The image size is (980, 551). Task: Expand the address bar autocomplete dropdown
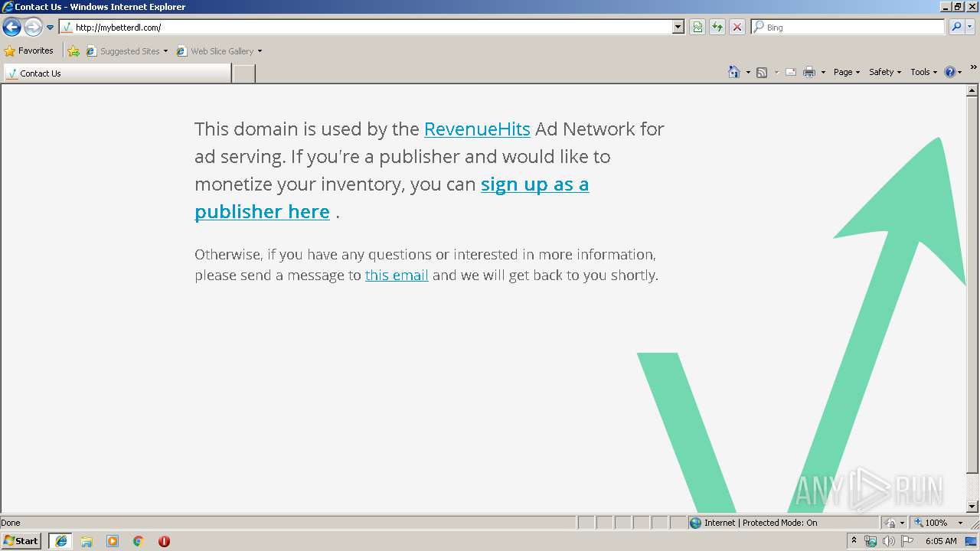[x=678, y=28]
